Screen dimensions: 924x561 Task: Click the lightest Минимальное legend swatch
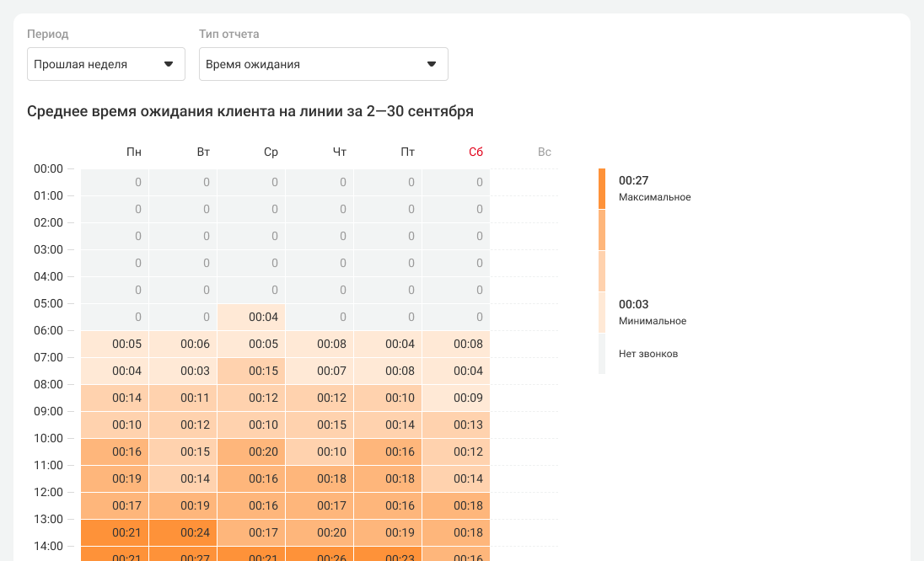coord(602,313)
